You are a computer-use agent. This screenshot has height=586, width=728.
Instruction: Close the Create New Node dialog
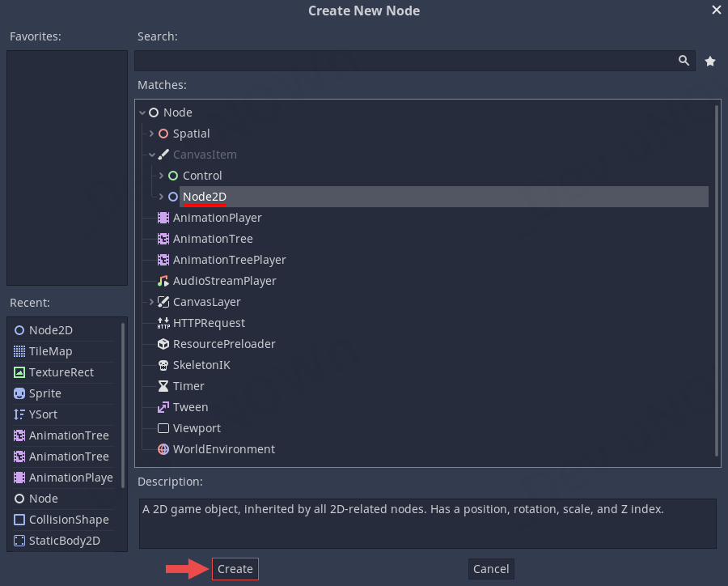point(717,10)
